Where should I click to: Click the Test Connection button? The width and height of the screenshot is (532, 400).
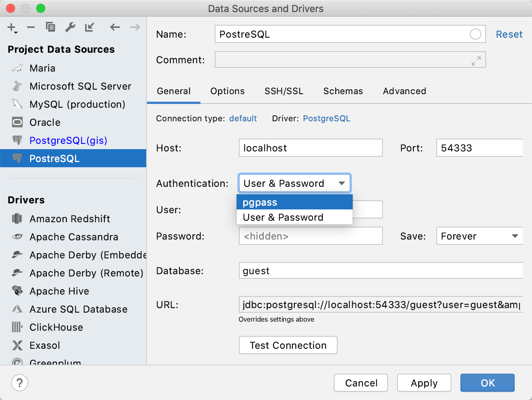point(288,345)
